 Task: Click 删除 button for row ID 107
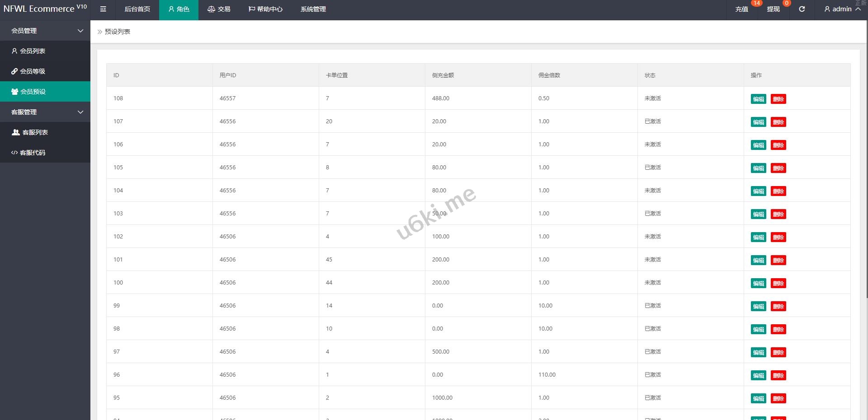pyautogui.click(x=778, y=122)
